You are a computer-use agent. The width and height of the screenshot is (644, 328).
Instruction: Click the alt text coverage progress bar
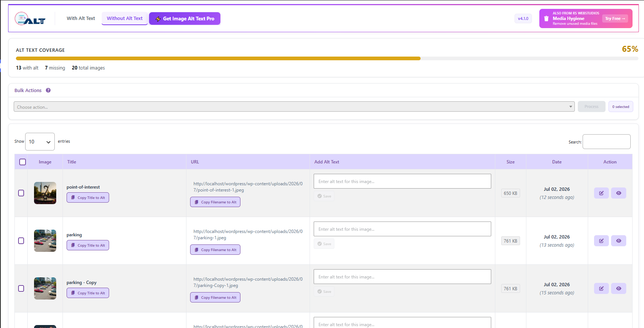pyautogui.click(x=327, y=58)
